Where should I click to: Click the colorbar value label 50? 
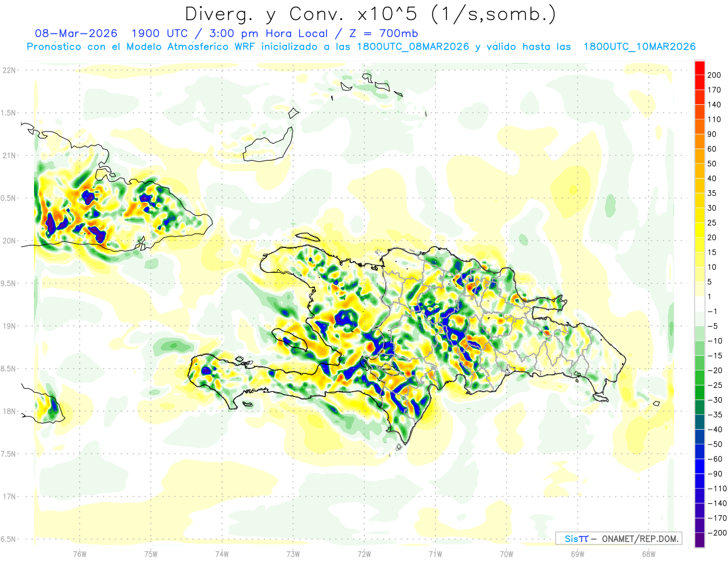[712, 164]
